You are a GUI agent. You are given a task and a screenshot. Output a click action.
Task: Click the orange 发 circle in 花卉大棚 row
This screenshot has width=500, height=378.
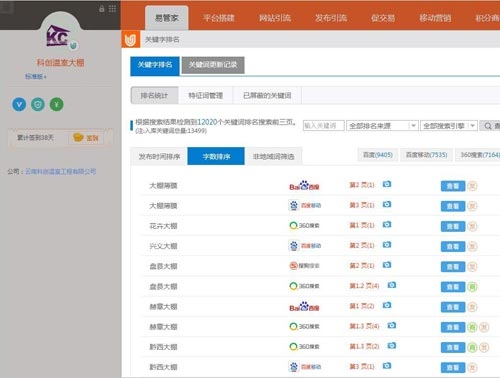click(472, 226)
